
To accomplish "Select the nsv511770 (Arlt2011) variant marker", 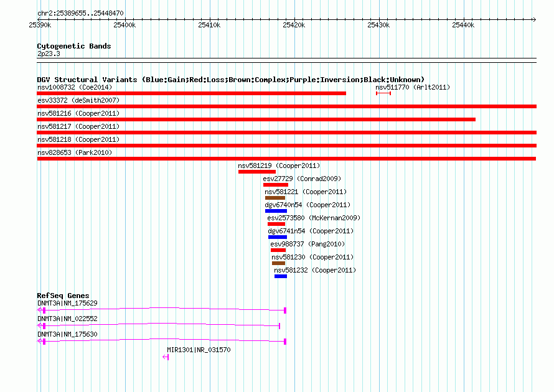I will [x=383, y=93].
